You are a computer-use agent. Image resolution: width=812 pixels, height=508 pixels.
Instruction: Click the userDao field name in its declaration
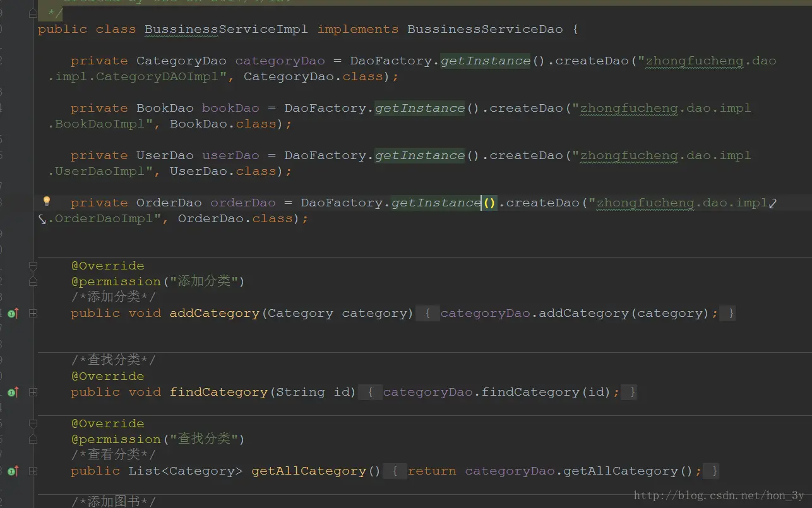[230, 155]
